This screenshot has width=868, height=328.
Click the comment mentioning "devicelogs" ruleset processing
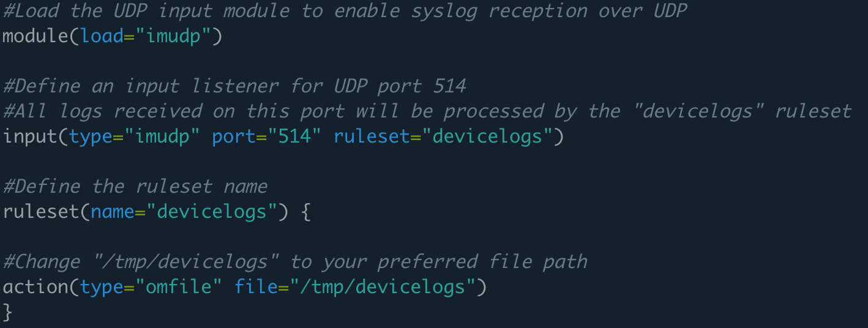pyautogui.click(x=427, y=111)
